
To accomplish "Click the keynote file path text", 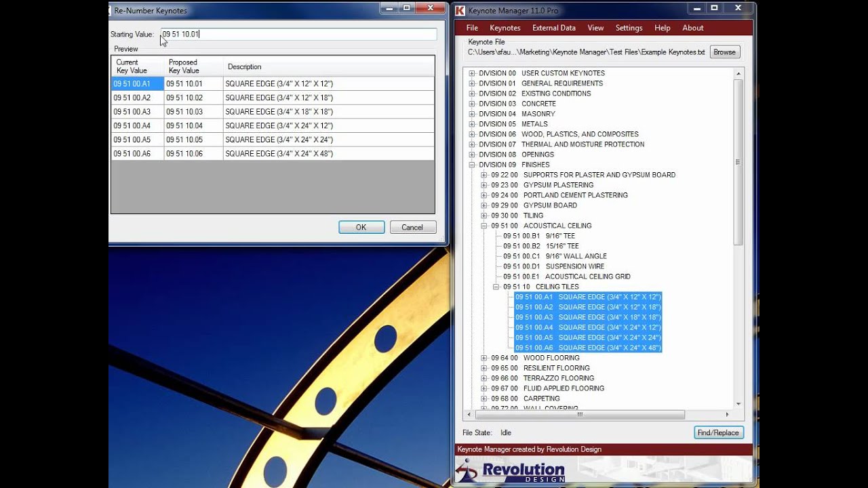I will [587, 52].
